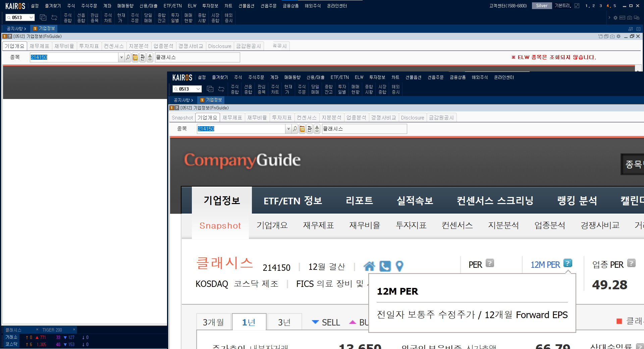The width and height of the screenshot is (644, 349).
Task: Click the duplicate-window icon in the [0512] title bar
Action: click(x=606, y=36)
